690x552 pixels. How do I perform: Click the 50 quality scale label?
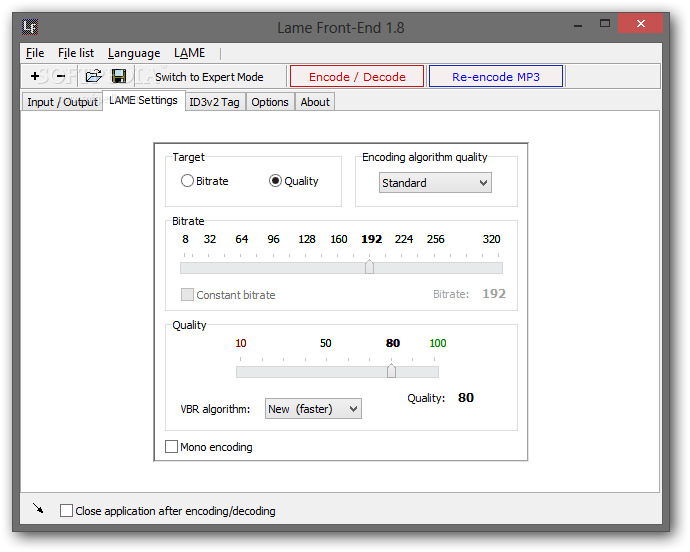point(326,343)
